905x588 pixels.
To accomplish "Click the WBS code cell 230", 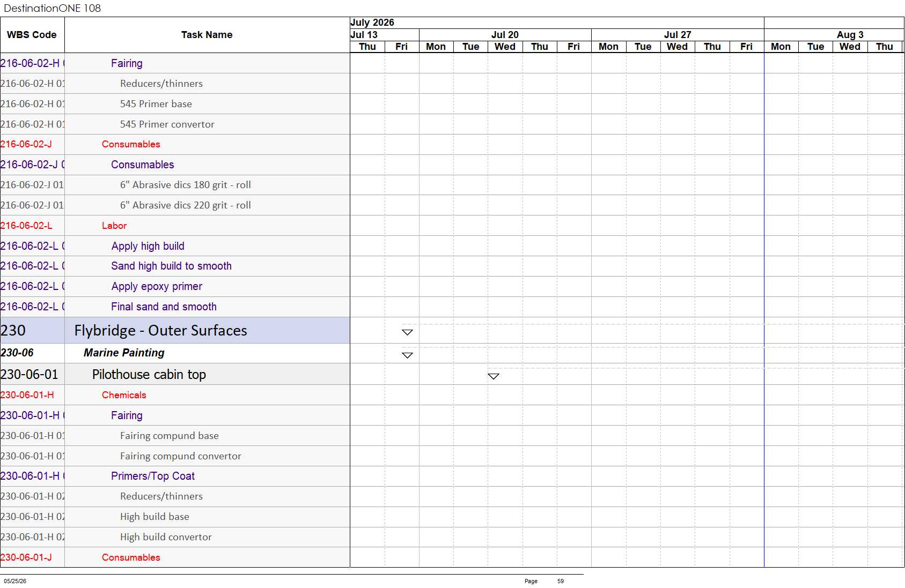I will [32, 330].
